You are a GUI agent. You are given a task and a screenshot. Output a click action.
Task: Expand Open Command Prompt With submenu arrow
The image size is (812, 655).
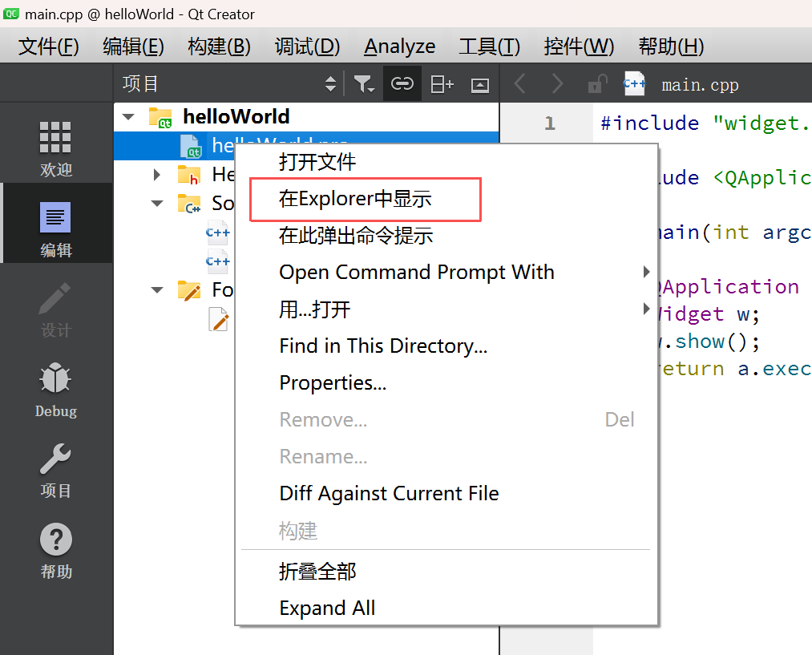646,272
